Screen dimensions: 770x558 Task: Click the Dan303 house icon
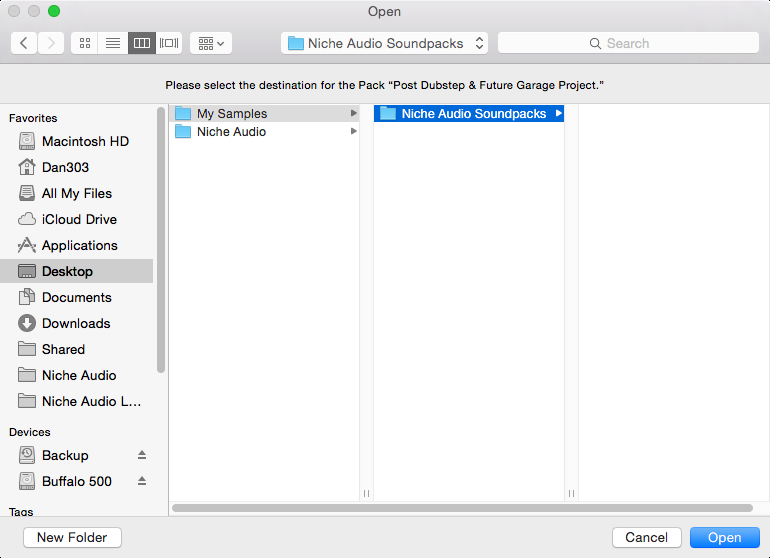click(27, 167)
